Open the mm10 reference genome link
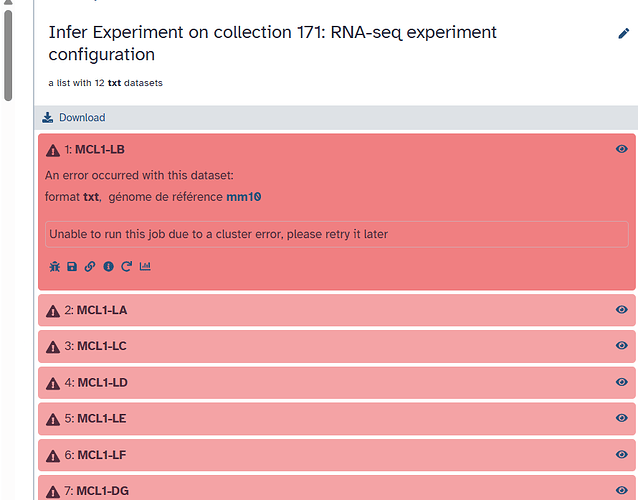 [244, 197]
